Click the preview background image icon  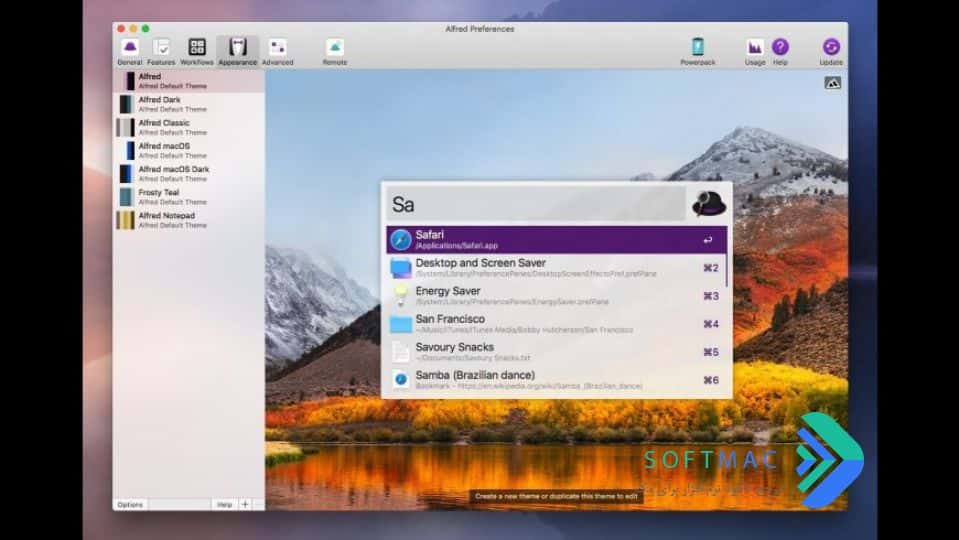click(x=832, y=83)
